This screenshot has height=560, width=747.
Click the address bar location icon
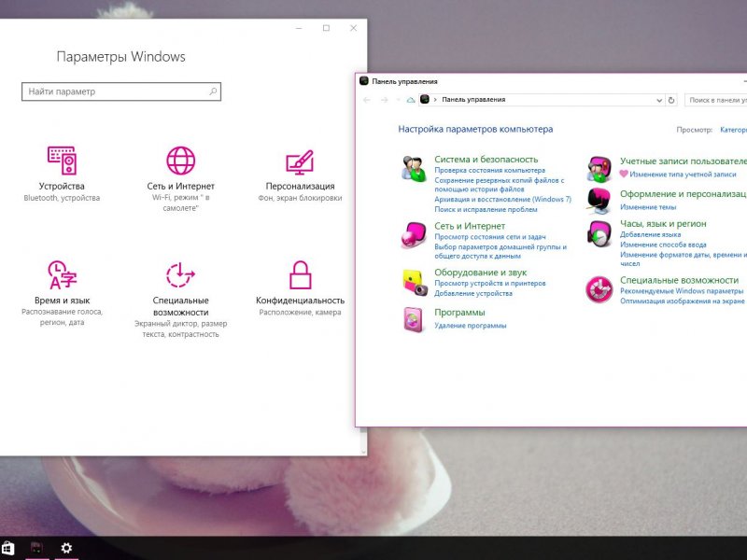point(425,99)
